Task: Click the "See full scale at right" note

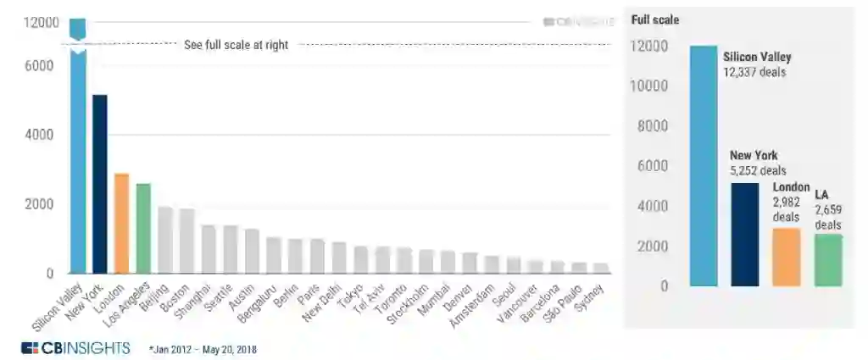Action: [x=236, y=45]
